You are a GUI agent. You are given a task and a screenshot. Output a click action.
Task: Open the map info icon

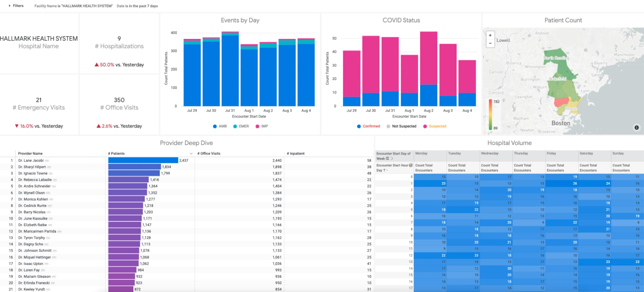click(636, 128)
